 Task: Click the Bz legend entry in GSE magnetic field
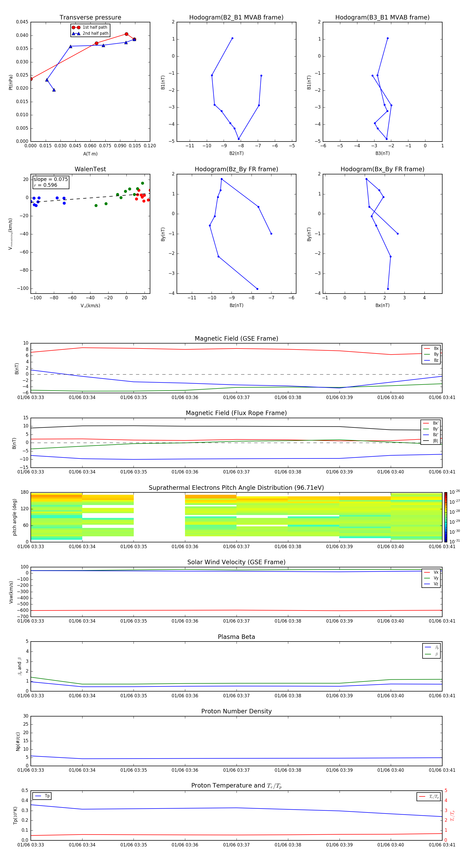(431, 360)
